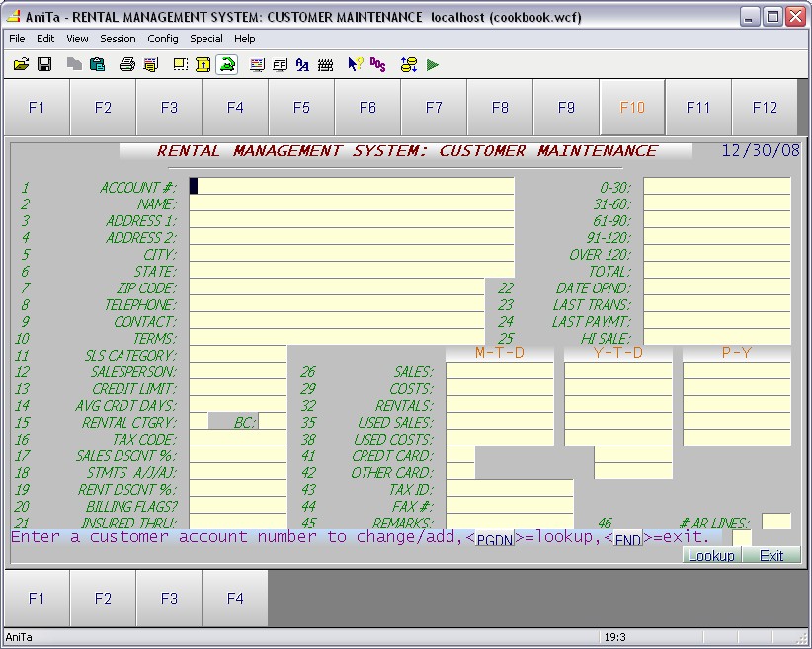Click the clipboard paste icon
This screenshot has width=812, height=649.
coord(98,65)
